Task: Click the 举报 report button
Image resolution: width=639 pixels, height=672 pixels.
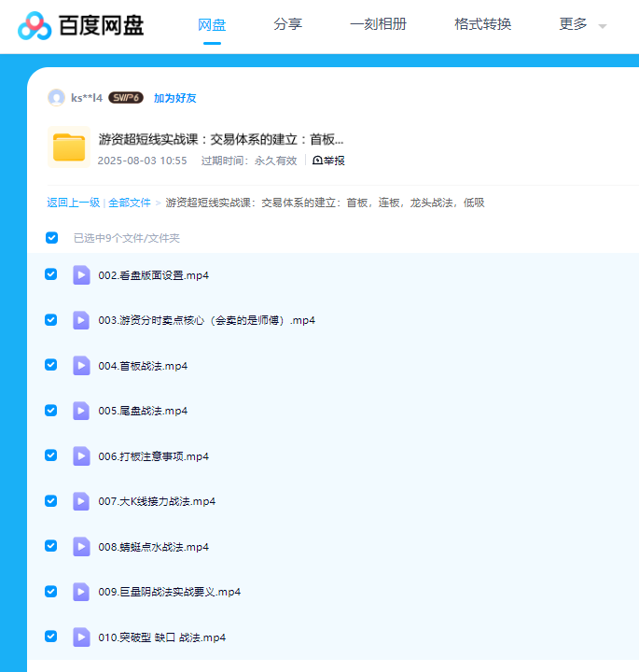Action: [328, 161]
